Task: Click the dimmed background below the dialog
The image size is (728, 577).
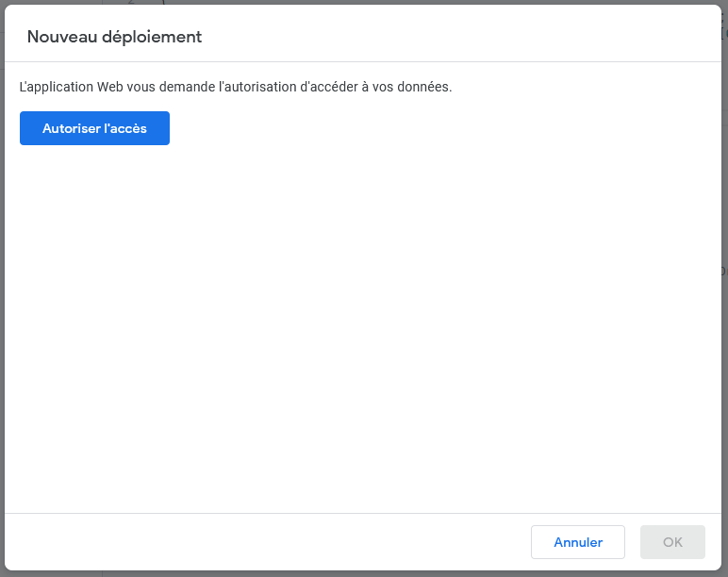Action: pyautogui.click(x=363, y=572)
